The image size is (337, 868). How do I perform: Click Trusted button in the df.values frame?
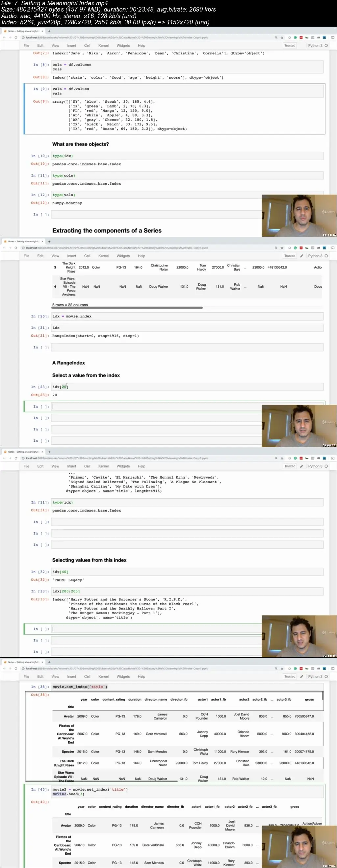tap(290, 45)
